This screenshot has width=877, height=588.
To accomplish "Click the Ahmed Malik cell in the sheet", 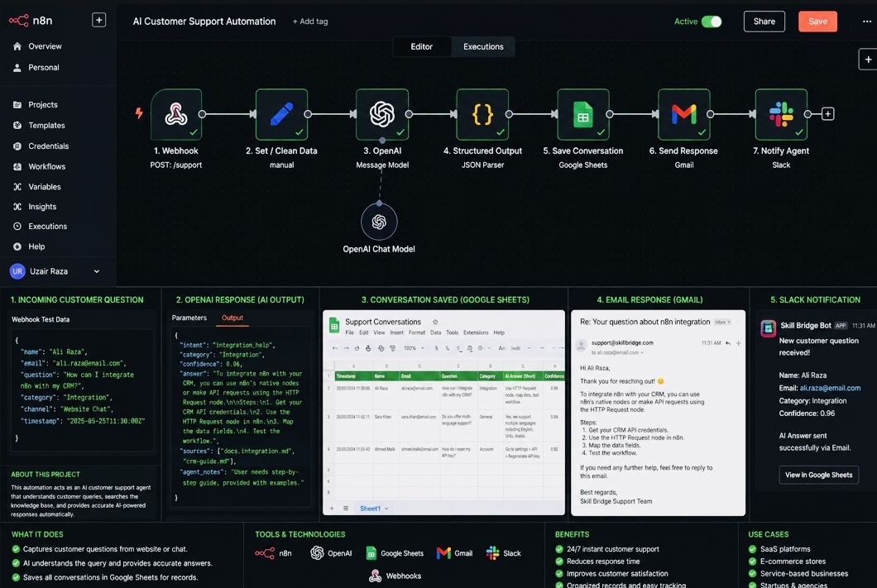I will (x=386, y=449).
